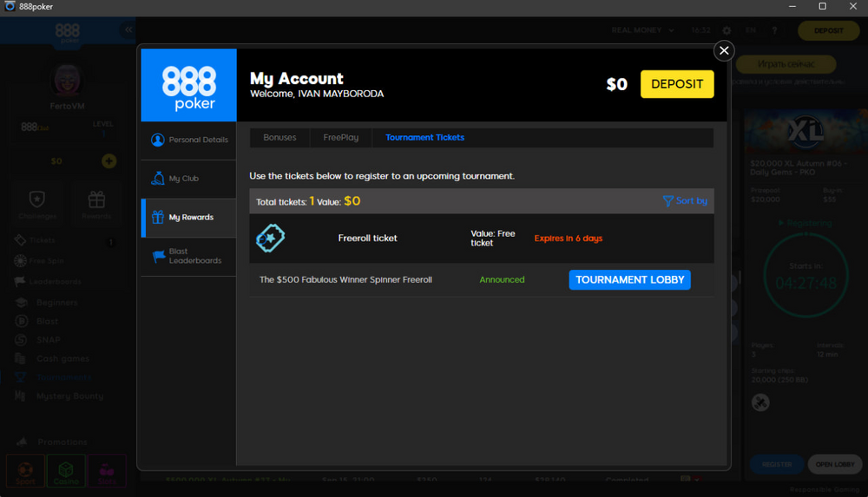
Task: Click the $0 account balance in header
Action: 616,84
